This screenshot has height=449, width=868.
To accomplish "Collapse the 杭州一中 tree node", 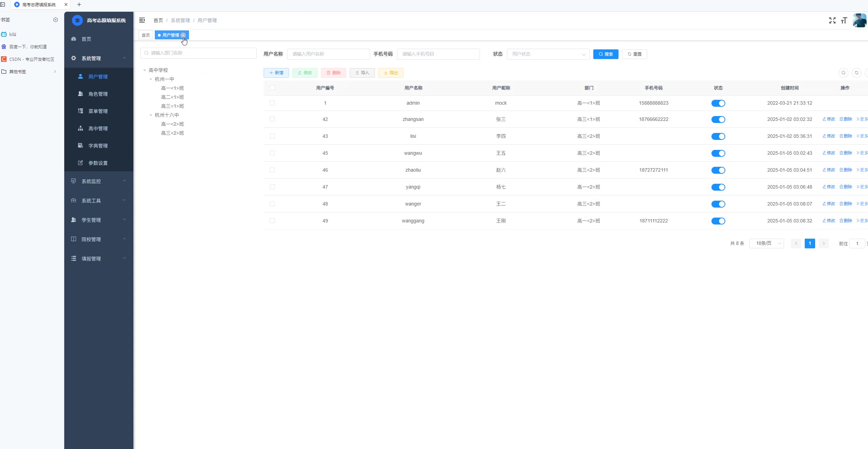I will (x=151, y=79).
